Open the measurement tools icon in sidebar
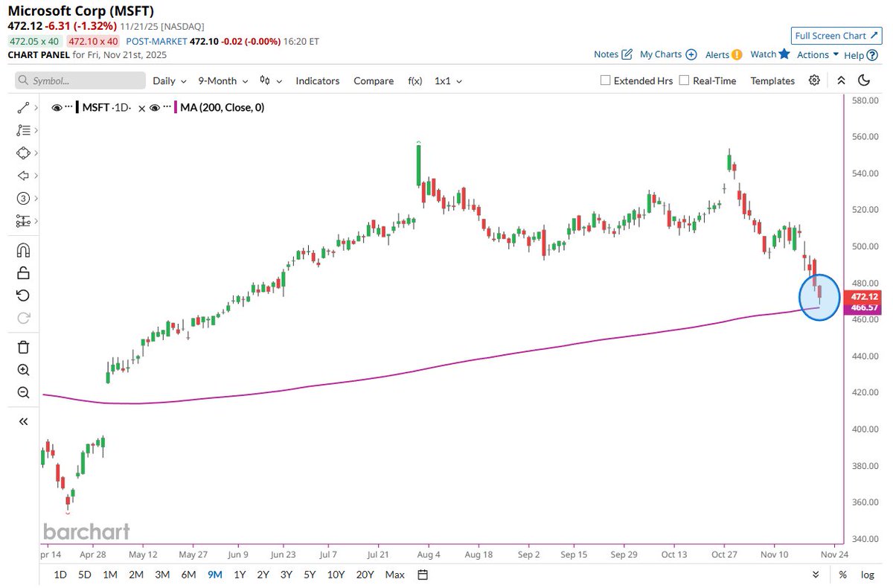The image size is (893, 588). 22,221
